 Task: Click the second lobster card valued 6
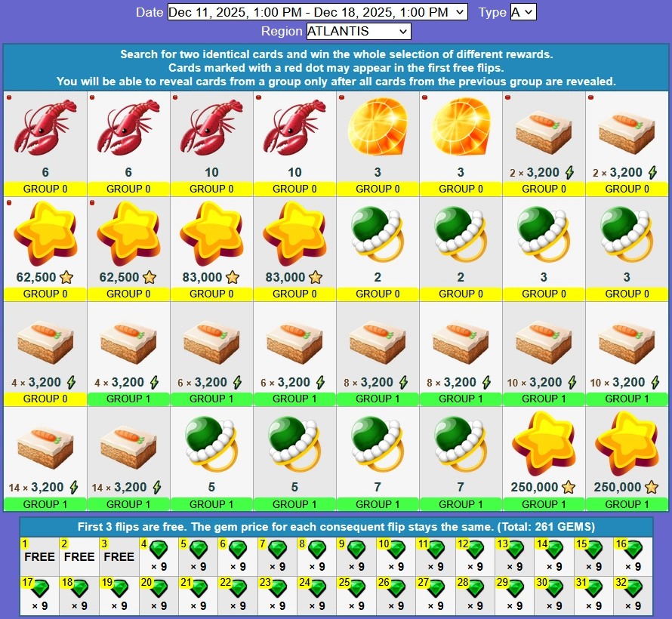tap(128, 143)
